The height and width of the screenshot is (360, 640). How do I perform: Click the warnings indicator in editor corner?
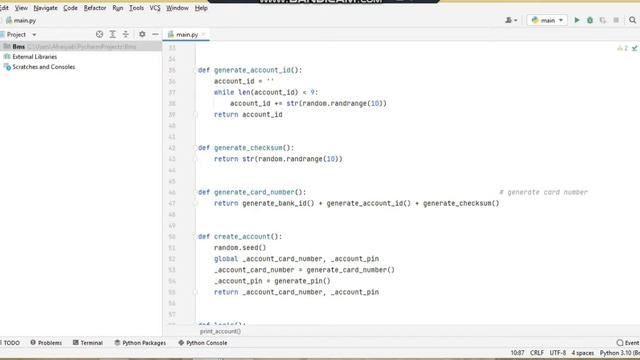click(622, 48)
